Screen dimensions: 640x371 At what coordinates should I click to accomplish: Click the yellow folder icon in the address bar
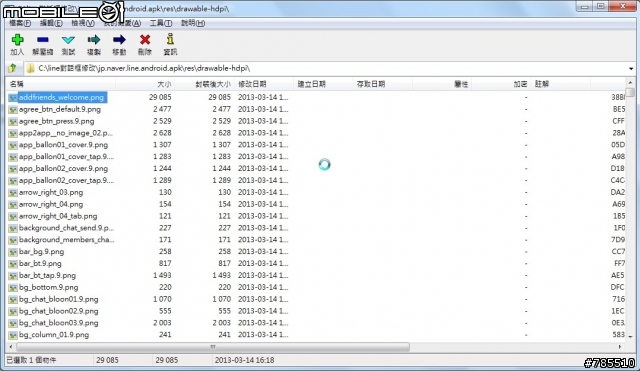pyautogui.click(x=30, y=68)
